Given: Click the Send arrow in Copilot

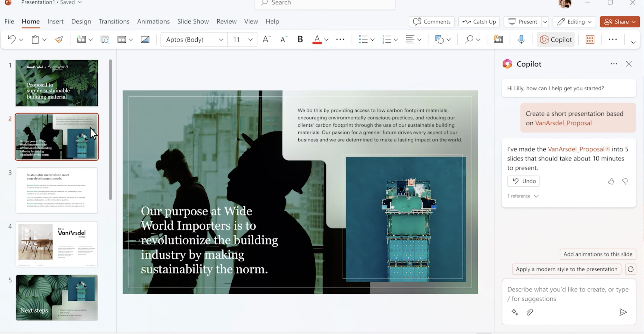Looking at the screenshot, I should click(623, 312).
